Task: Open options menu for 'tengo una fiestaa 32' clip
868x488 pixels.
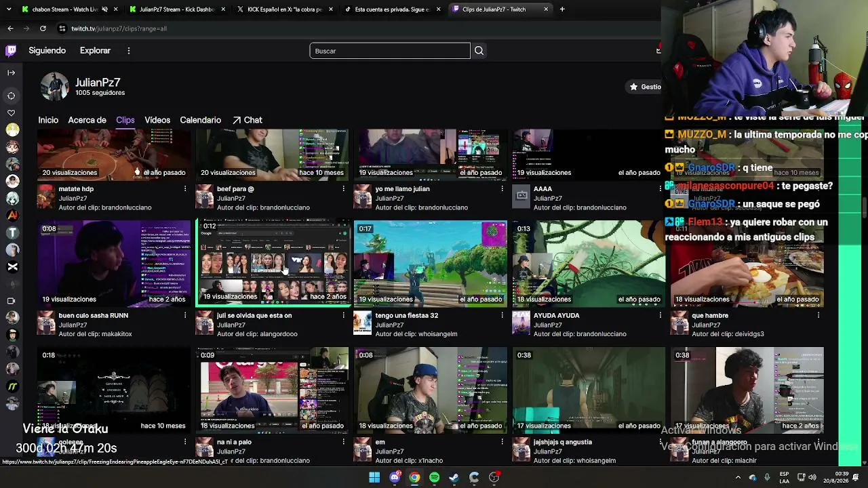Action: click(x=502, y=315)
